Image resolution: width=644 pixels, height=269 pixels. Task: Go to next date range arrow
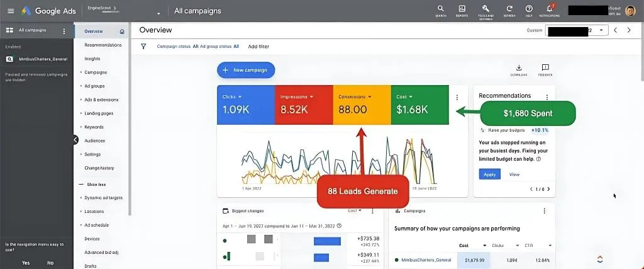[x=629, y=30]
